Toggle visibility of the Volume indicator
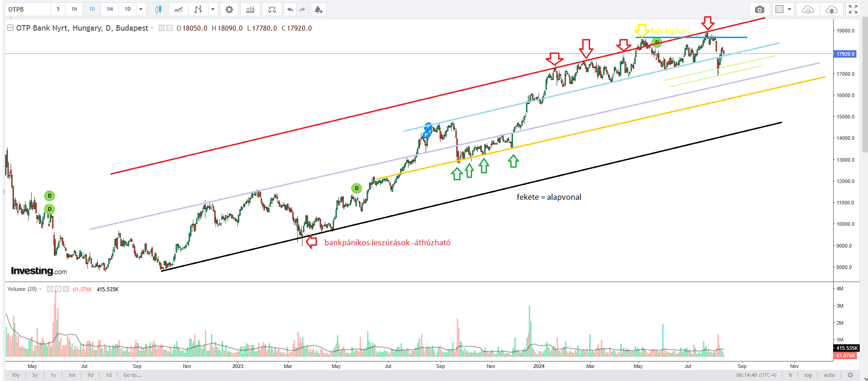The width and height of the screenshot is (868, 381). tap(50, 289)
